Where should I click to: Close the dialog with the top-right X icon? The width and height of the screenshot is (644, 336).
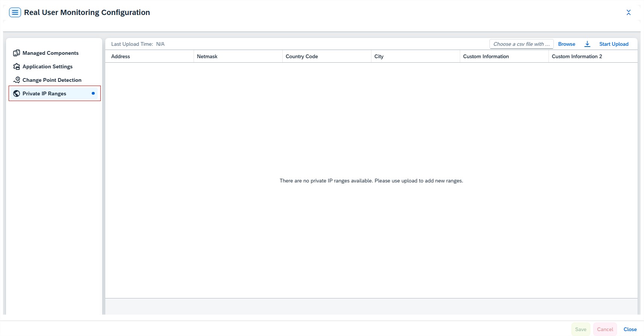628,12
